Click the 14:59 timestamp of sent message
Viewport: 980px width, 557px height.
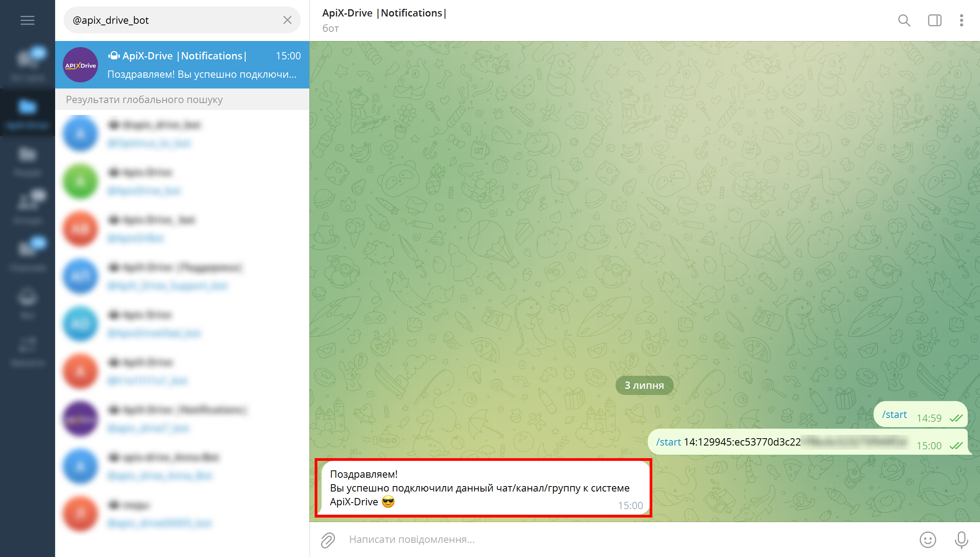pyautogui.click(x=929, y=418)
